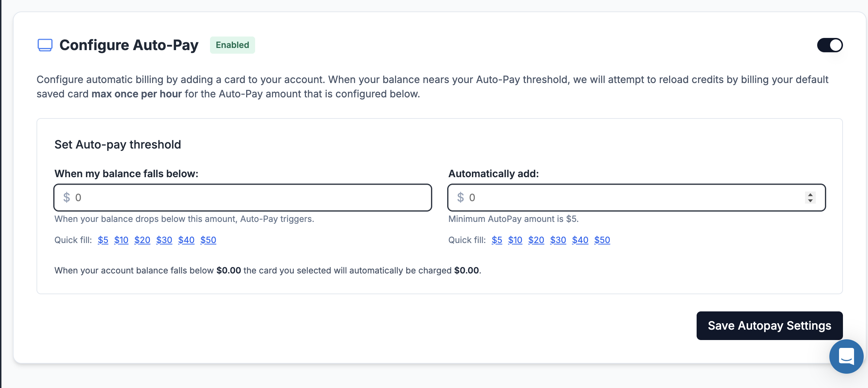Open the chat support bubble
Screen dimensions: 868x388
click(x=846, y=357)
